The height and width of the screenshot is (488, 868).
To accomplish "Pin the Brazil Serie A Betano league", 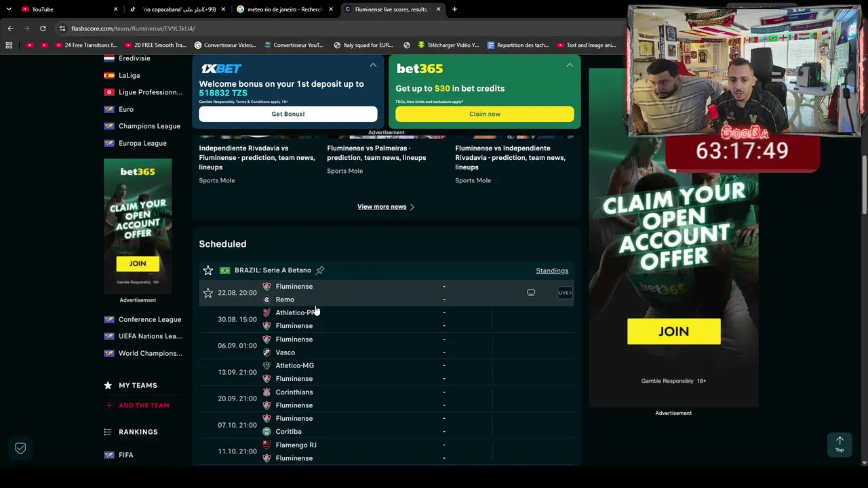I will pos(320,270).
